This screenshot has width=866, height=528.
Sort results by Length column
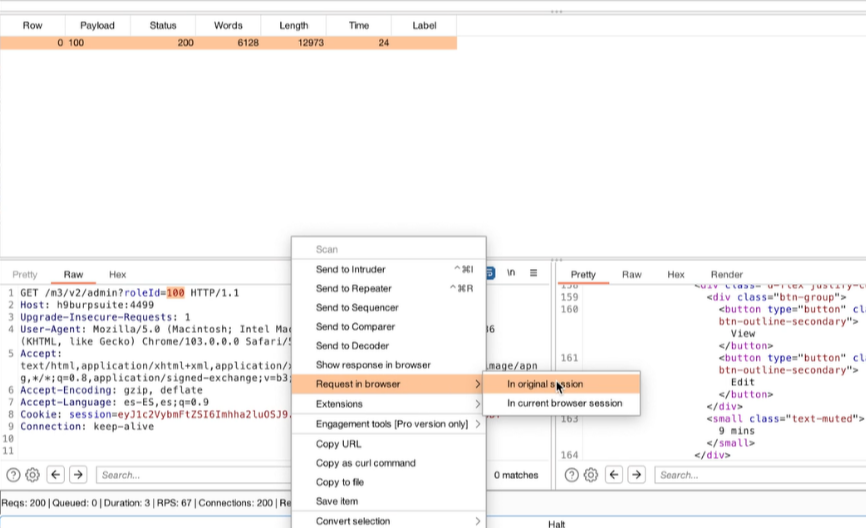[x=293, y=25]
